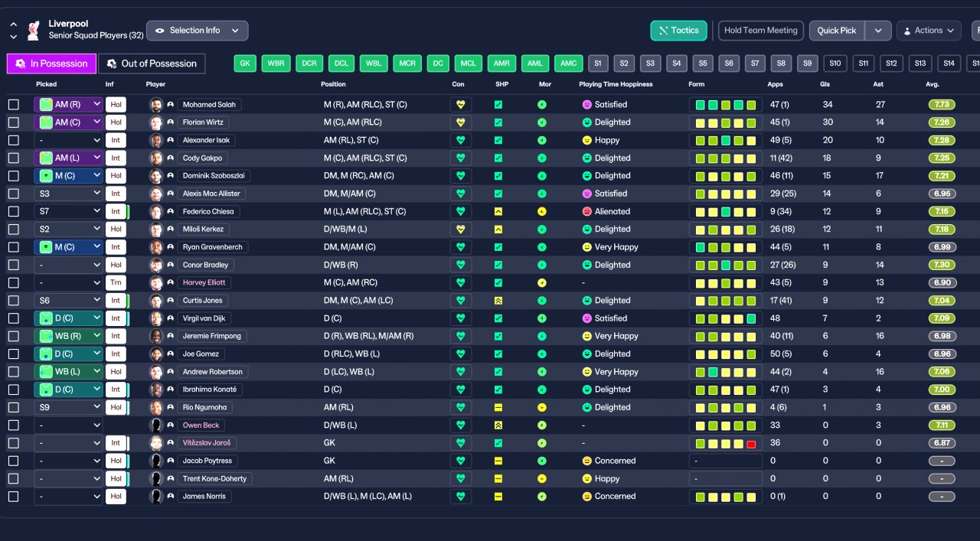Tick the checkbox for Jacob Poytress
The height and width of the screenshot is (541, 980).
14,461
